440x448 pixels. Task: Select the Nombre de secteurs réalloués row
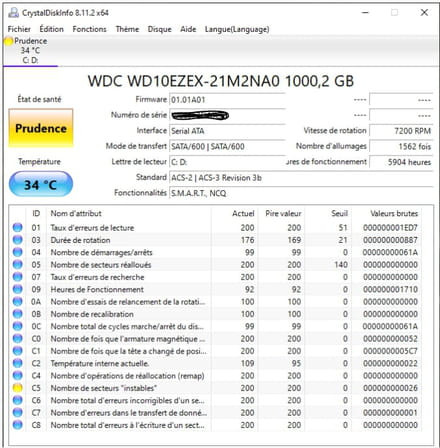(216, 265)
